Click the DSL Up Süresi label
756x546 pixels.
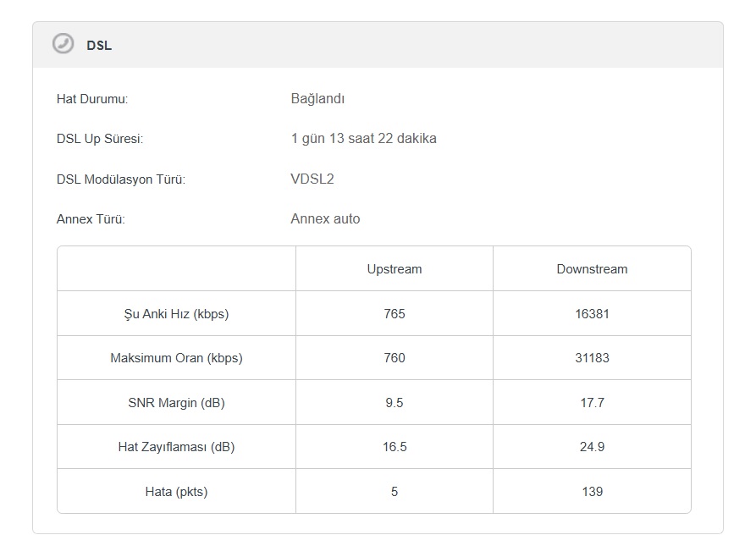[100, 139]
